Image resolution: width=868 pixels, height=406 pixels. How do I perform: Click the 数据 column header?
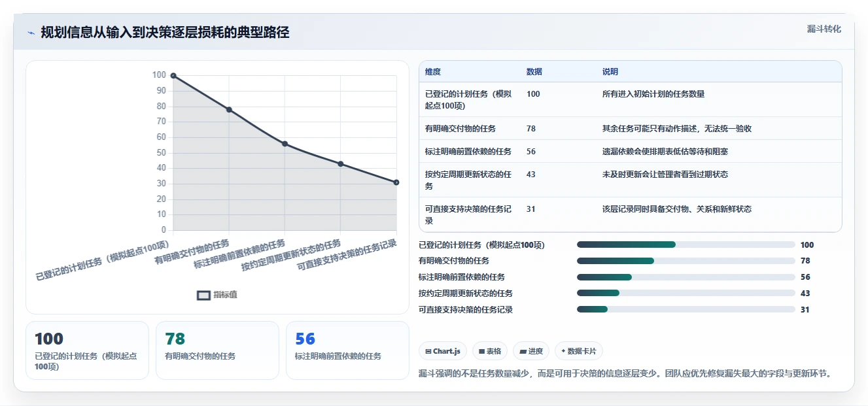coord(534,72)
